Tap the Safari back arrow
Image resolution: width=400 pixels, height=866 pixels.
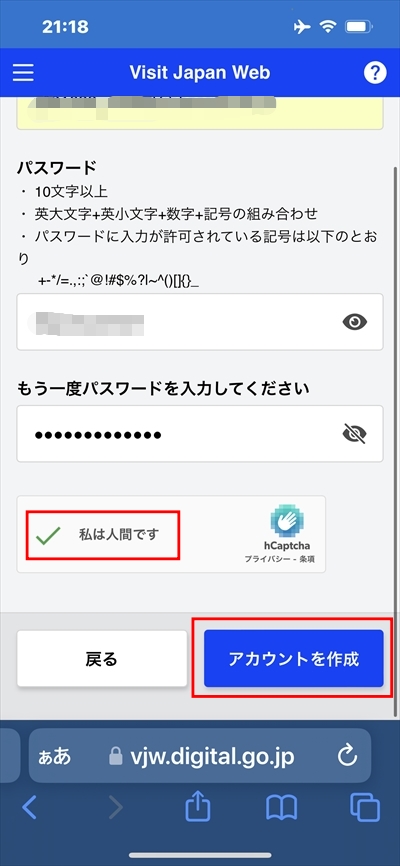tap(29, 808)
